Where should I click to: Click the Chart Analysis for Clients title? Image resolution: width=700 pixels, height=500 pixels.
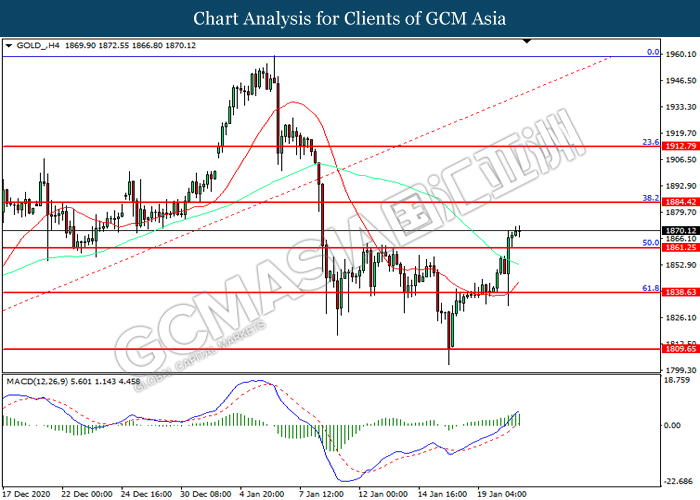pos(350,18)
